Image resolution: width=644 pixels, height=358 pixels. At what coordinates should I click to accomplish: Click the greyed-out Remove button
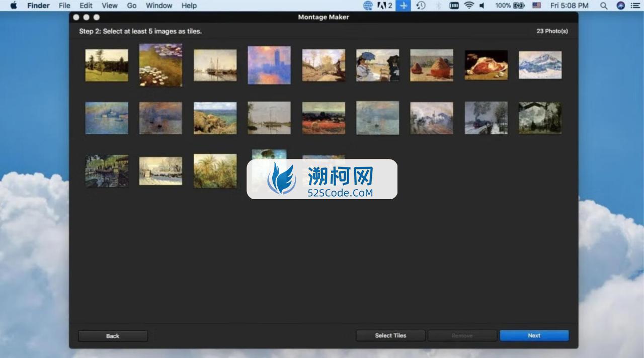pyautogui.click(x=462, y=335)
